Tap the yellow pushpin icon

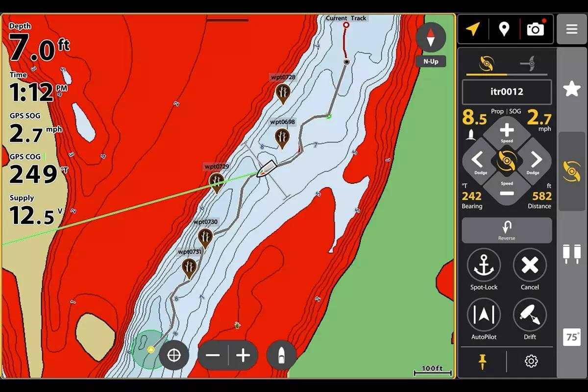483,362
